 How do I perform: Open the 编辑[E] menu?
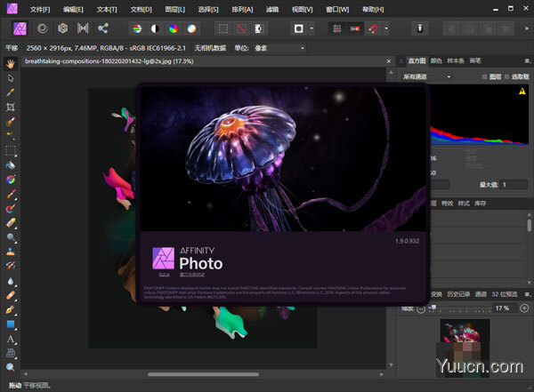pos(73,10)
